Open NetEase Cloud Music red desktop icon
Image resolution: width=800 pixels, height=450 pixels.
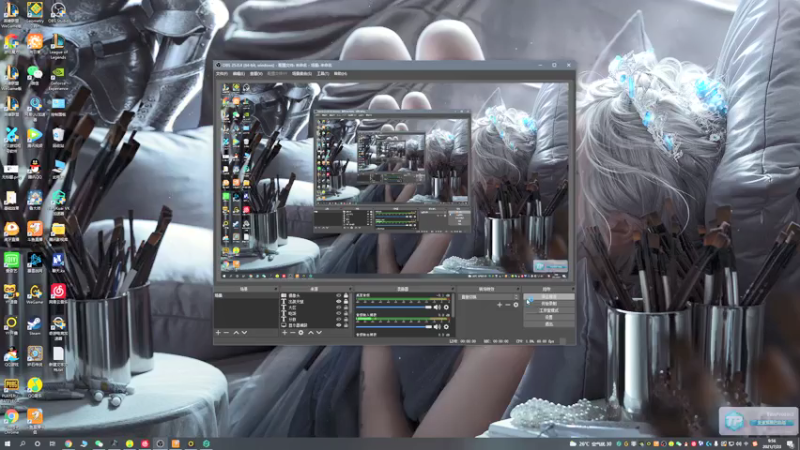click(x=58, y=294)
